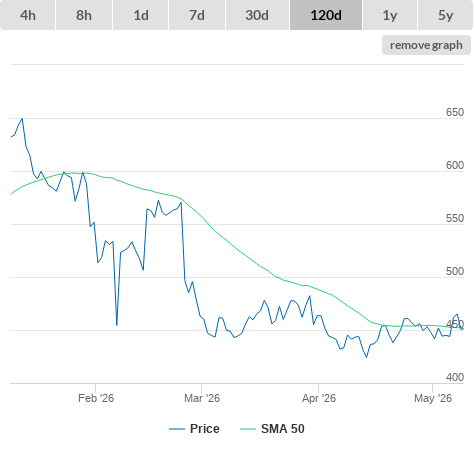Choose the 1d range tab
The width and height of the screenshot is (474, 455).
141,15
